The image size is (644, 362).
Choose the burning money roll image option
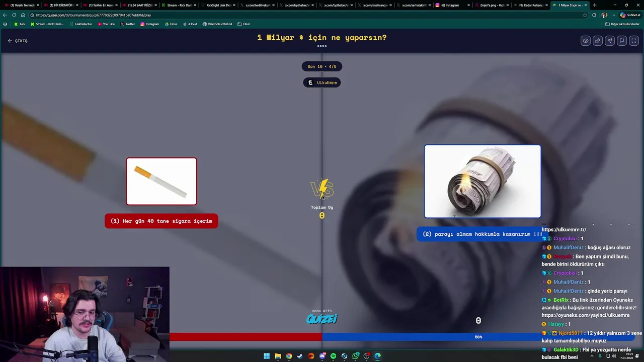[482, 182]
